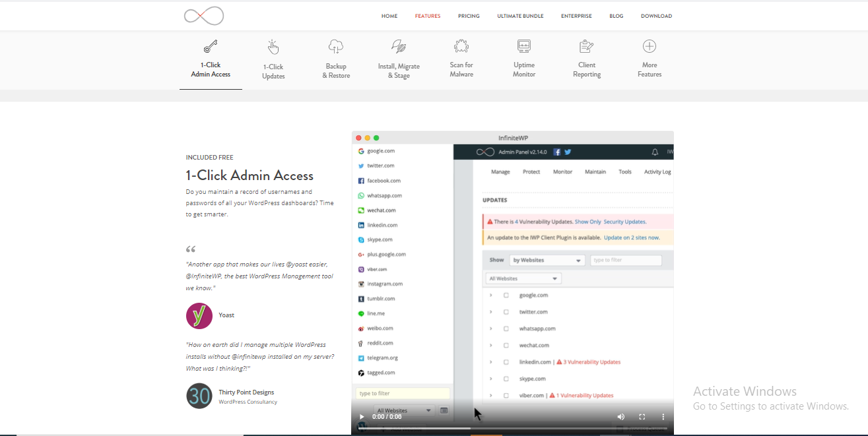868x436 pixels.
Task: Tick the checkbox for skype.com row
Action: coord(506,379)
